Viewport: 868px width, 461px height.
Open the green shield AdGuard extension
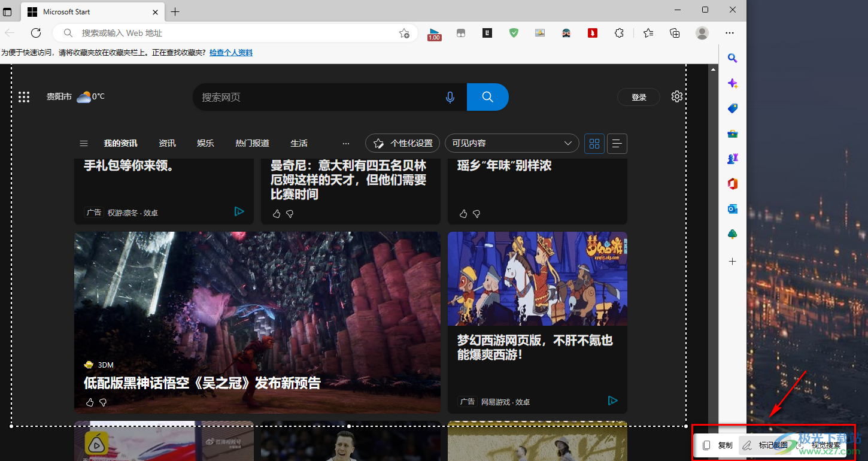[x=514, y=33]
